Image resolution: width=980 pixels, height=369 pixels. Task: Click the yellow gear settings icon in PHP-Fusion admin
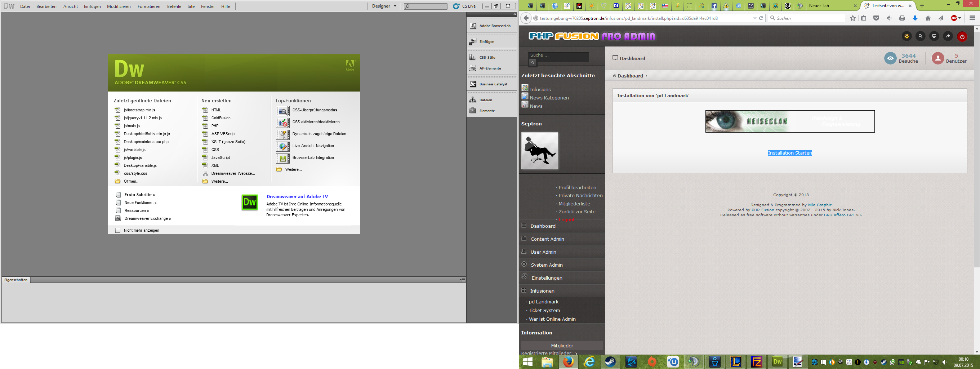coord(906,36)
